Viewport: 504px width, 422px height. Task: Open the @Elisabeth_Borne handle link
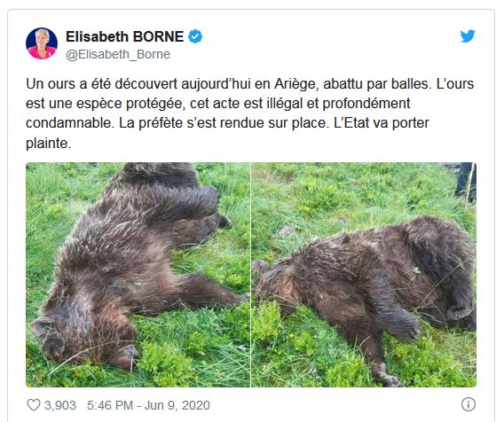click(x=118, y=54)
